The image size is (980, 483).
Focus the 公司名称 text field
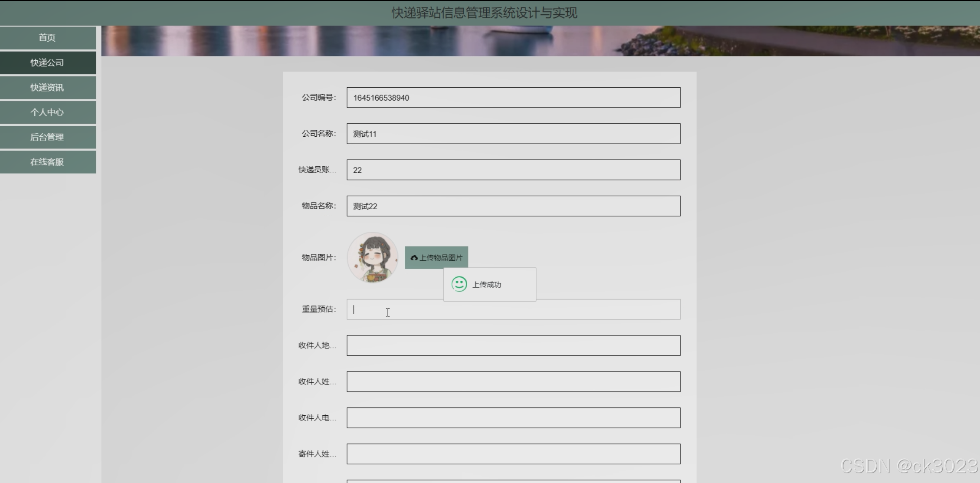pos(513,134)
